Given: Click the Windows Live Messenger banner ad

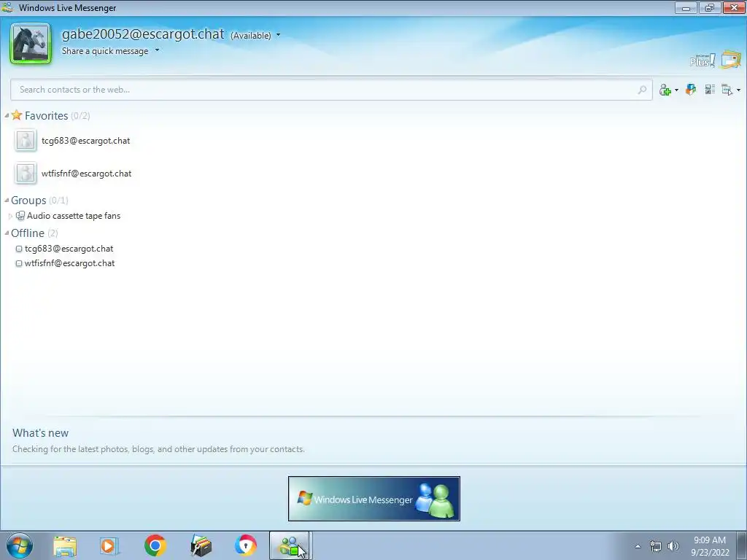Looking at the screenshot, I should point(374,499).
